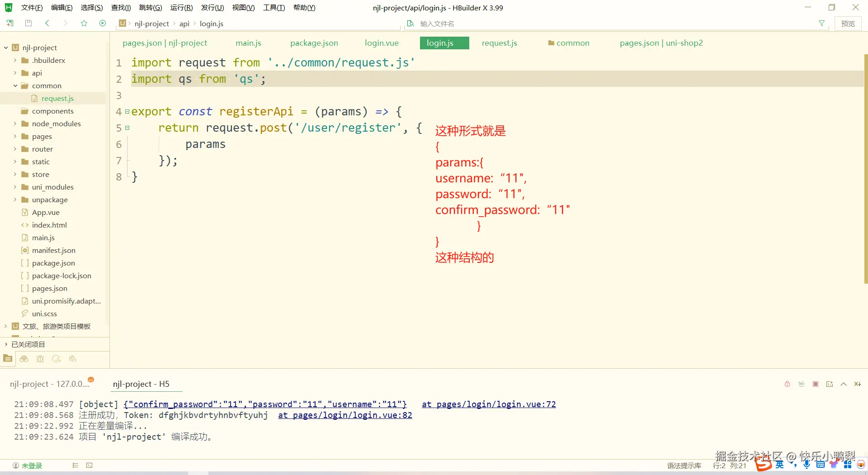This screenshot has height=475, width=868.
Task: Click the HBuilder X app logo
Action: click(x=9, y=8)
